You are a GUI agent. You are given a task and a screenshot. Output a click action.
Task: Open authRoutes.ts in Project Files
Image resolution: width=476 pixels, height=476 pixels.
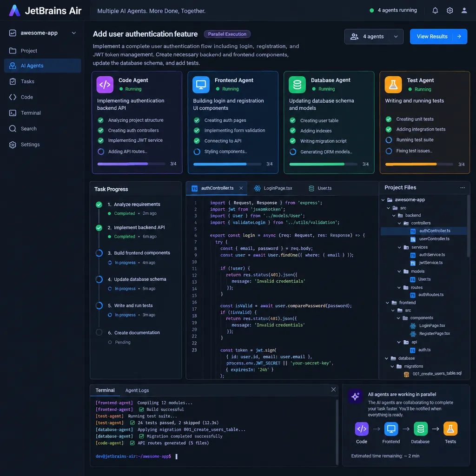point(427,295)
